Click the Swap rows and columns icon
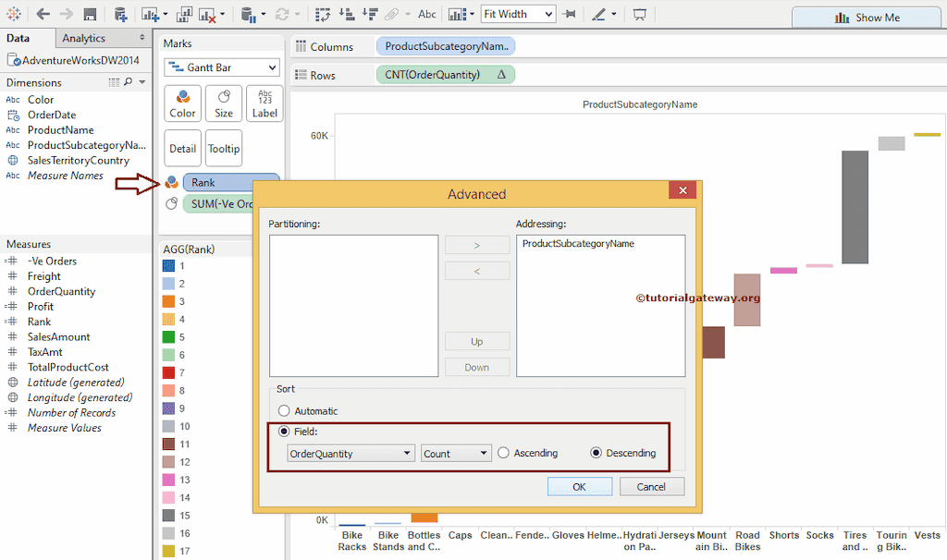The width and height of the screenshot is (947, 560). pyautogui.click(x=323, y=15)
